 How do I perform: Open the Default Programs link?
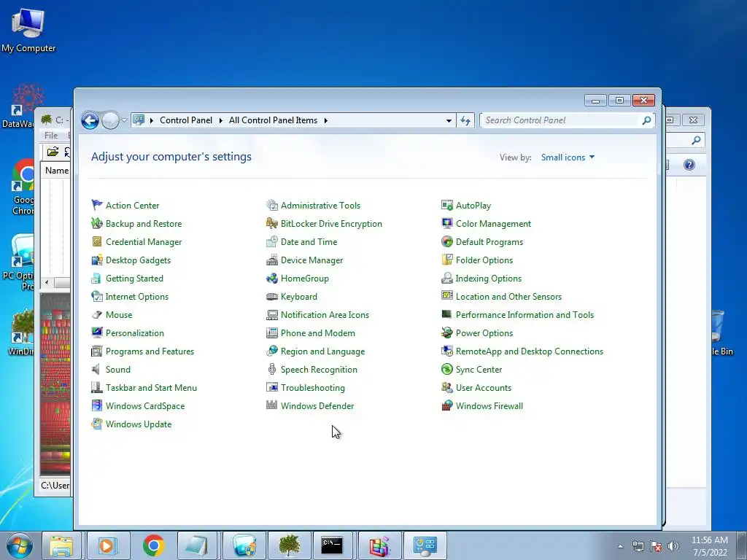click(489, 242)
